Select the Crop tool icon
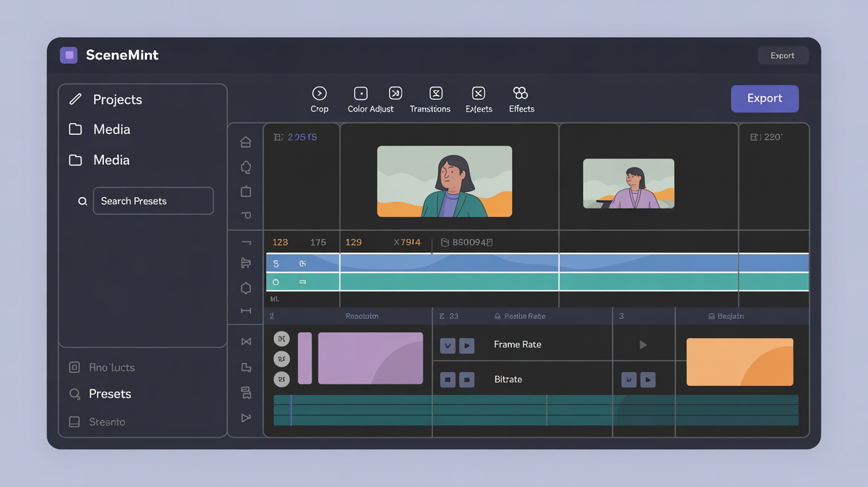The height and width of the screenshot is (487, 868). click(x=320, y=93)
